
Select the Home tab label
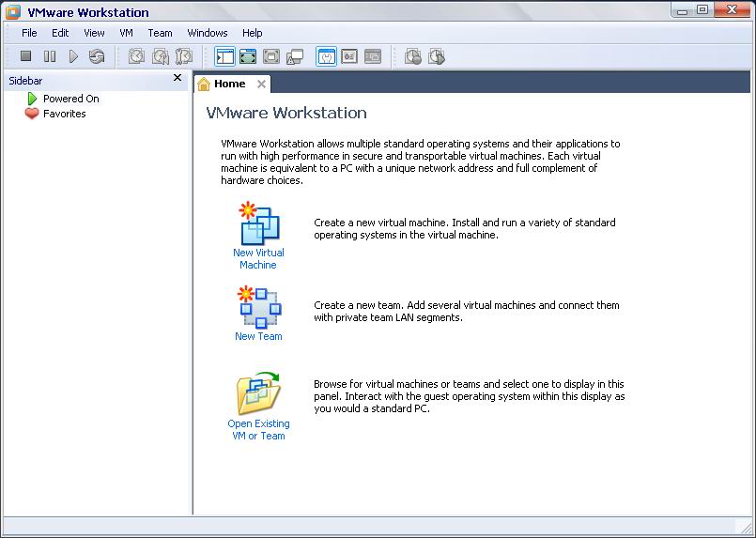tap(229, 84)
